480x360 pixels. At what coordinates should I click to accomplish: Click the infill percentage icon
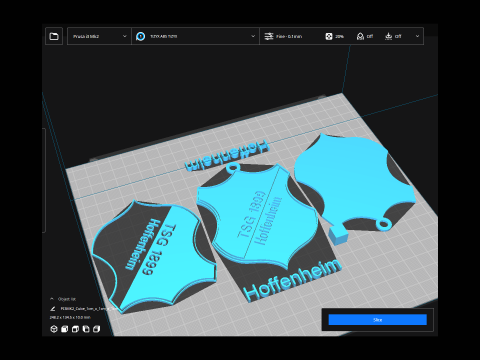point(329,36)
